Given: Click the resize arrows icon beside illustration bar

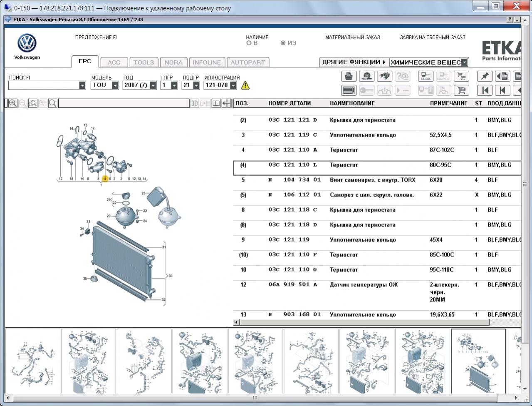Looking at the screenshot, I should click(226, 103).
